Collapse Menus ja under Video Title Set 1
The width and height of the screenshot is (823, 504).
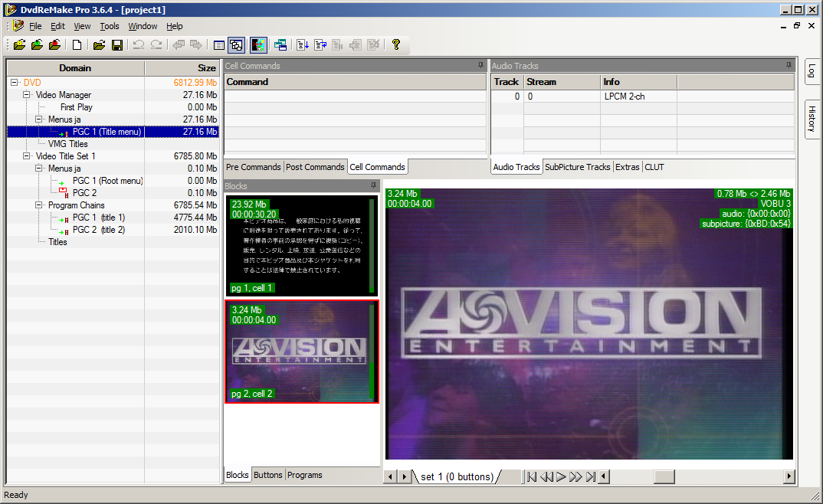tap(39, 169)
